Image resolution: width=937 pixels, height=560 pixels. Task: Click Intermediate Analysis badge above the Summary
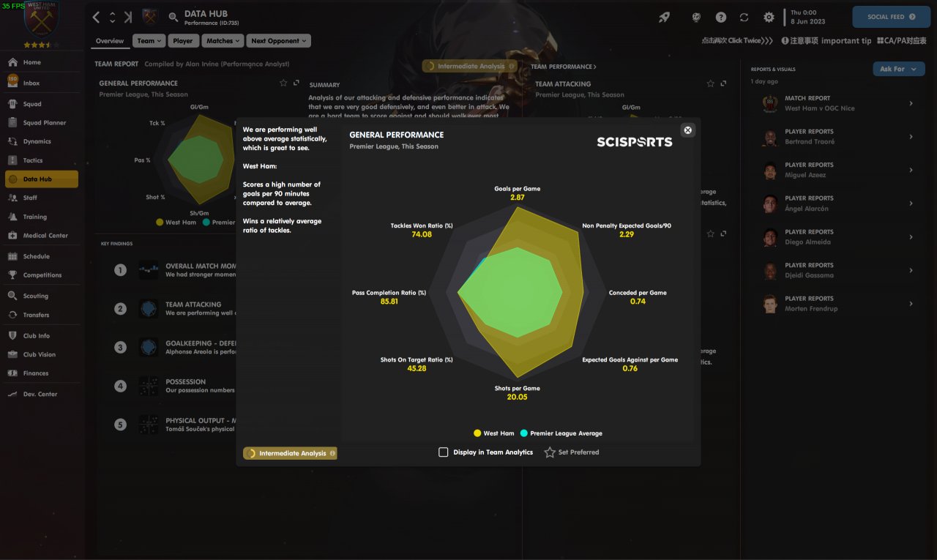tap(470, 66)
